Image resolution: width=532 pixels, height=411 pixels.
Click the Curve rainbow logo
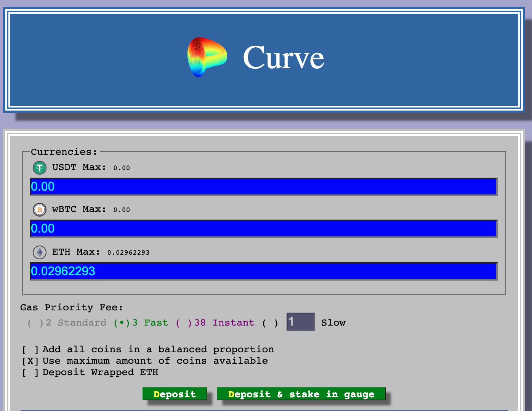[207, 57]
